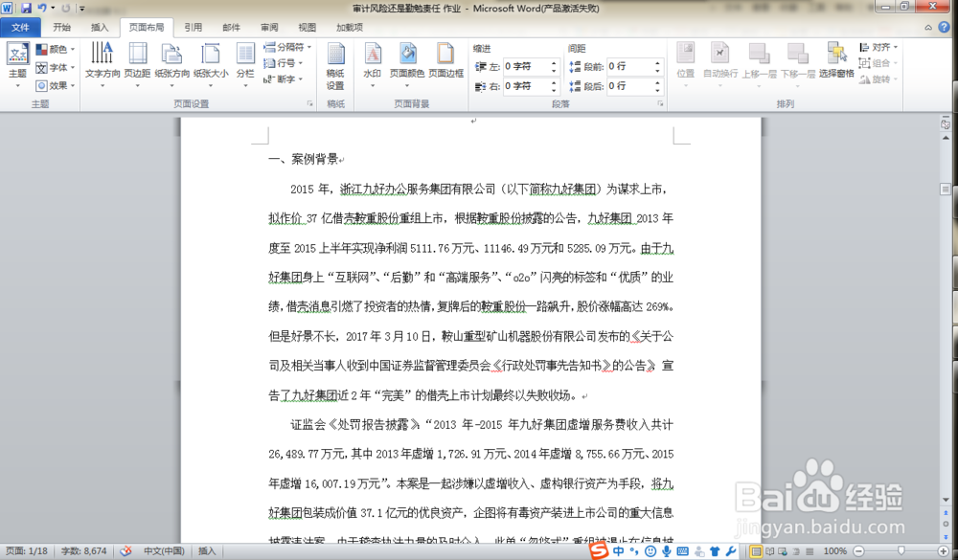
Task: Click the 页边距 margins icon
Action: [x=137, y=54]
